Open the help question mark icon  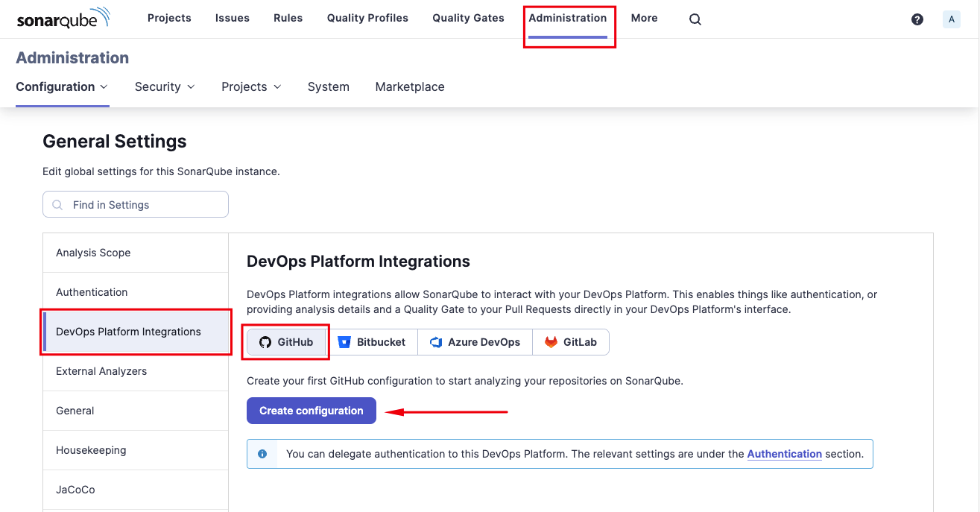tap(917, 19)
